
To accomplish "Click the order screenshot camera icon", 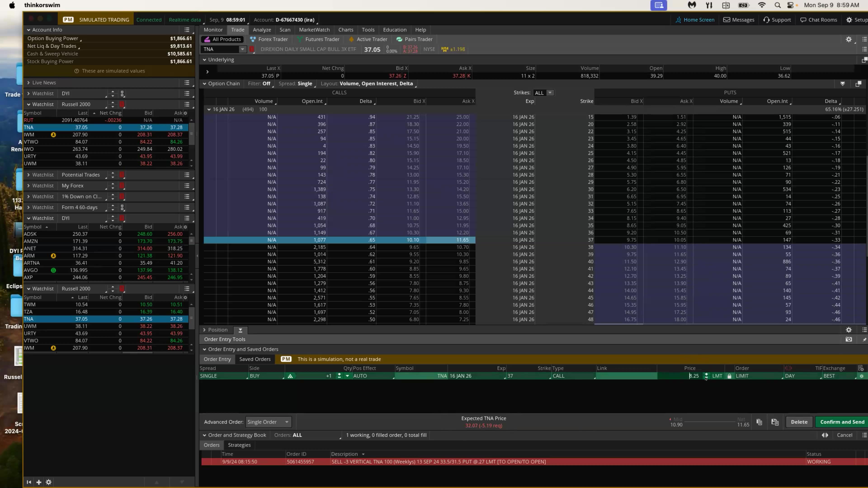I will click(849, 340).
